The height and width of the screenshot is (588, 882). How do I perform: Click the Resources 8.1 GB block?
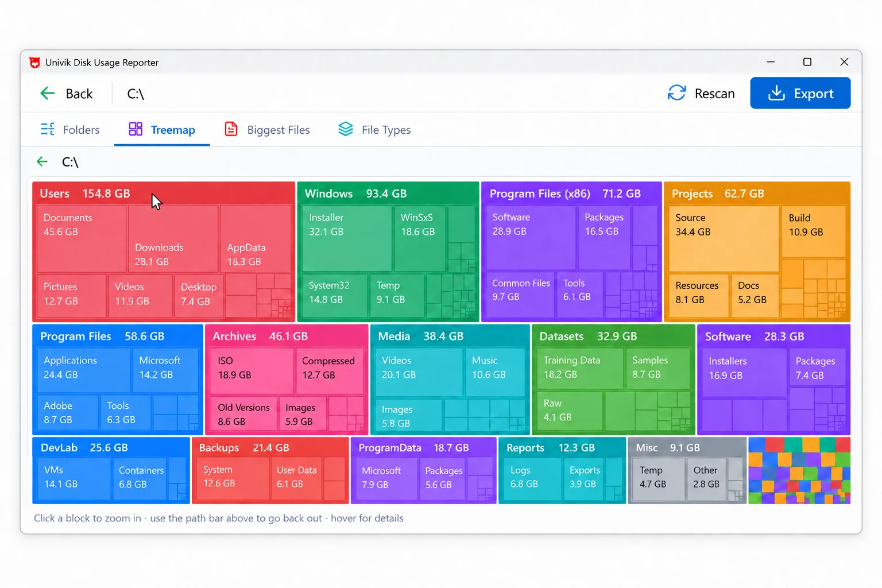(699, 295)
